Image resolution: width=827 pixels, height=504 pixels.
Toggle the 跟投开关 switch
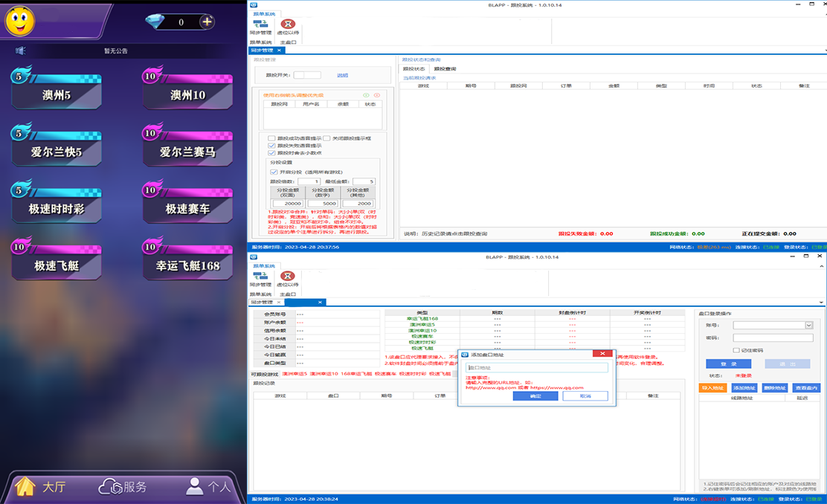[x=307, y=75]
